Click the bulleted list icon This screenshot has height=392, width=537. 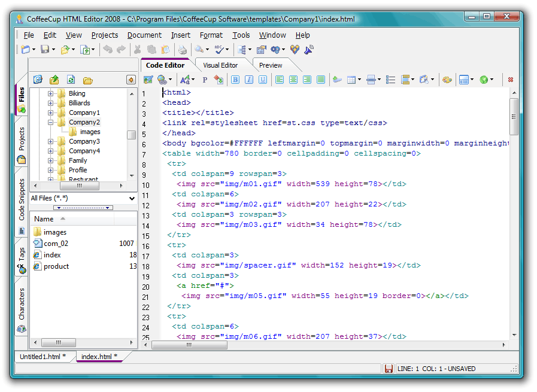point(390,80)
